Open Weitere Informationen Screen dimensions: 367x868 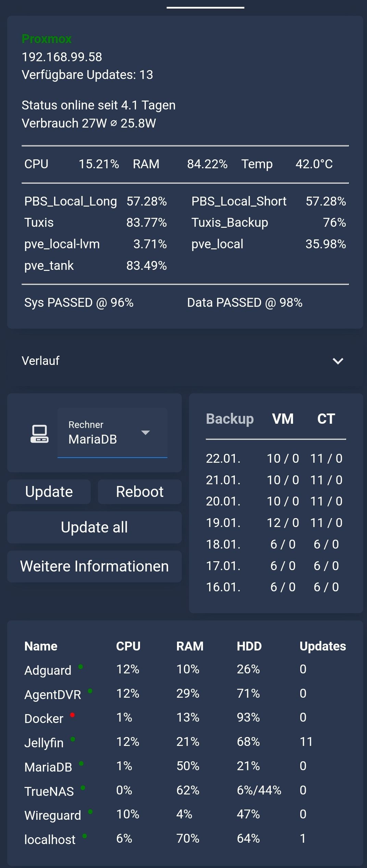click(x=94, y=566)
